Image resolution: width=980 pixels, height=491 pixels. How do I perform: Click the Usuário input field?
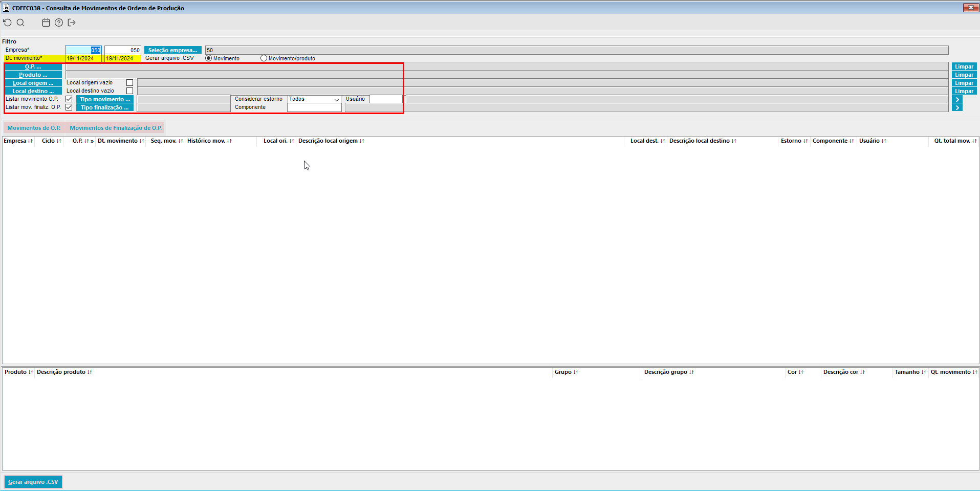(386, 99)
